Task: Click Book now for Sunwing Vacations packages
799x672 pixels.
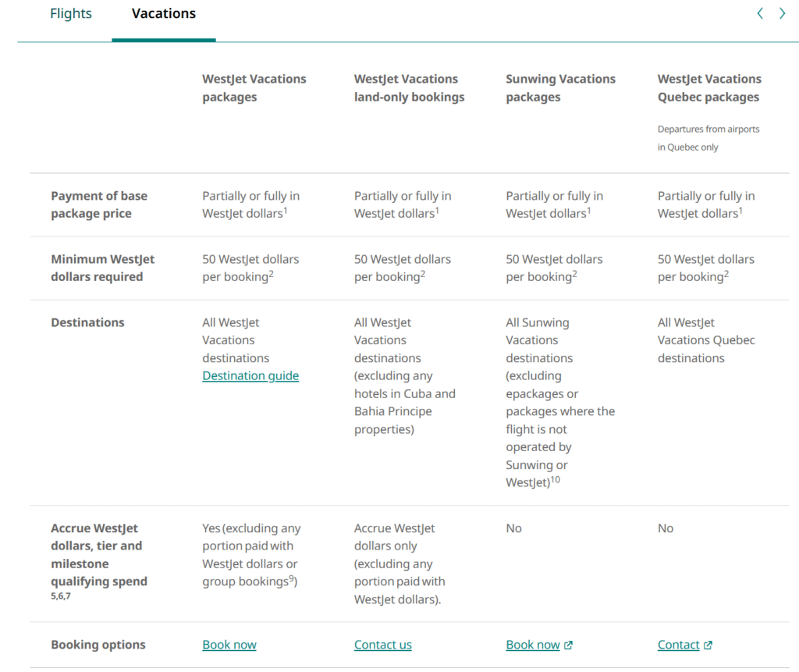Action: 533,645
